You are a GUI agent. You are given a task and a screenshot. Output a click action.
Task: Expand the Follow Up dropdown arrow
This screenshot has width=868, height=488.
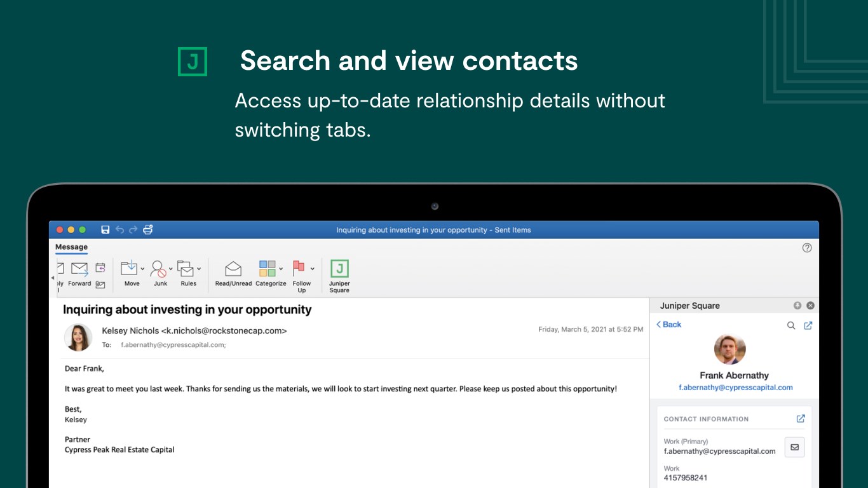[312, 269]
